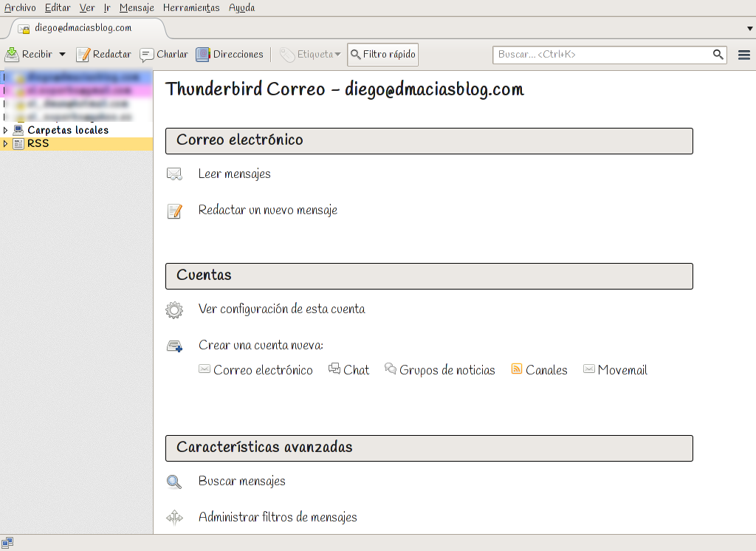Click the gear icon for account settings
The image size is (756, 551).
click(174, 309)
